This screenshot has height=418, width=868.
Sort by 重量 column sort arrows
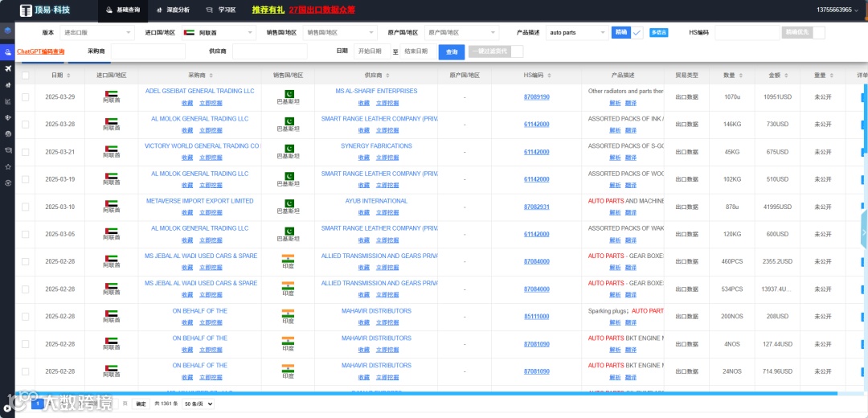point(832,76)
